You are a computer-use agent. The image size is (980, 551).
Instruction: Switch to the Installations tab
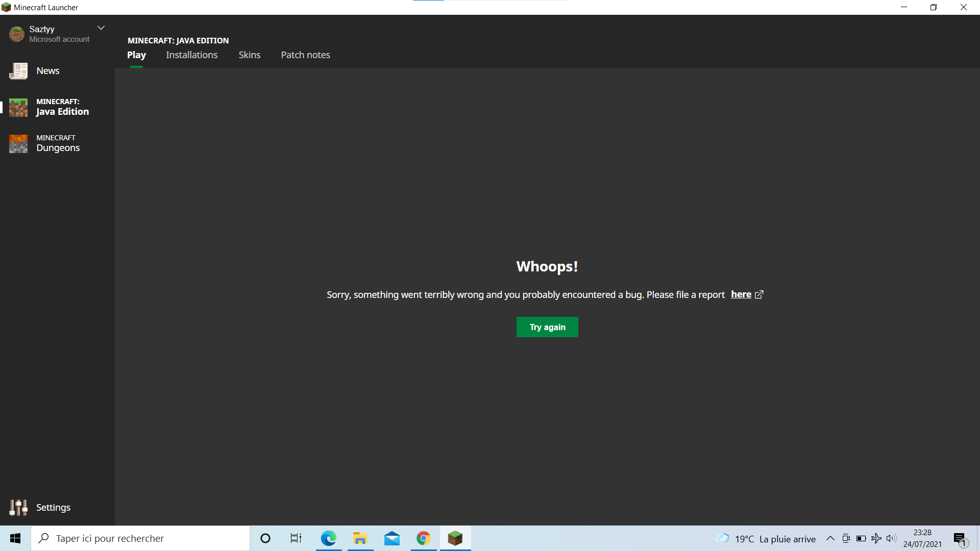[191, 55]
